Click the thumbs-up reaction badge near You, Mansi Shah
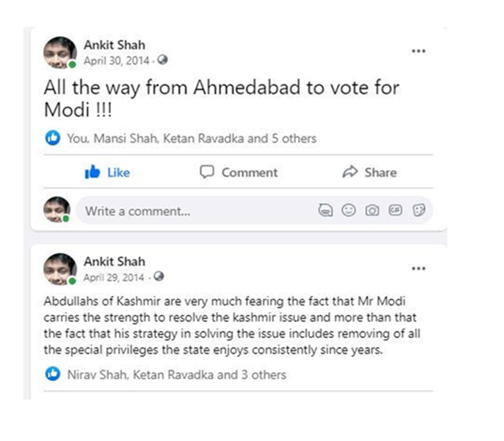Viewport: 504px width, 441px height. 53,138
